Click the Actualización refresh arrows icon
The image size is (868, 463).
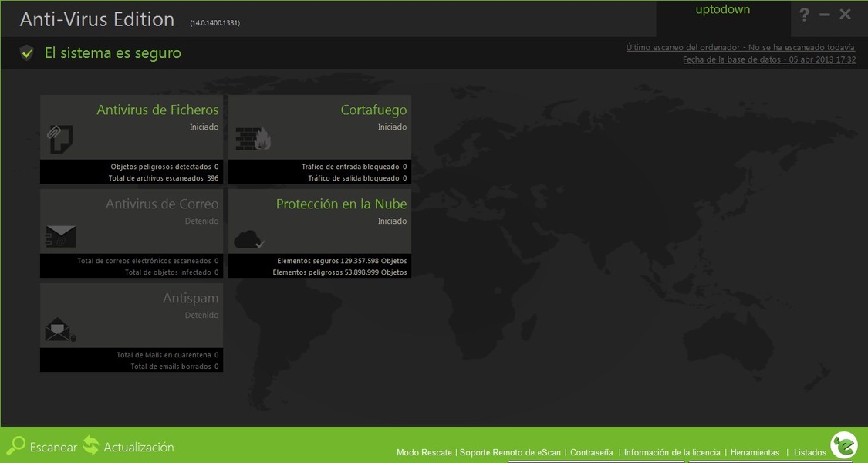click(x=91, y=446)
